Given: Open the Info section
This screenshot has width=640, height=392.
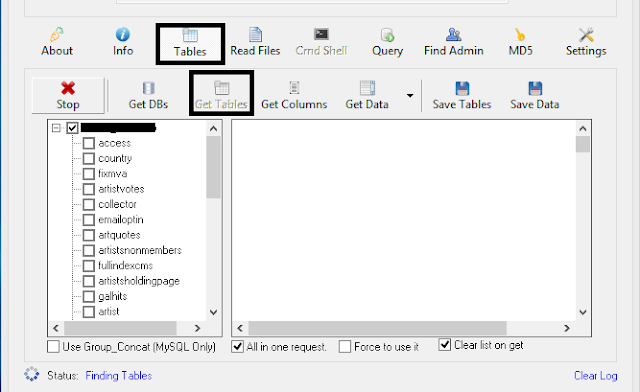Looking at the screenshot, I should tap(123, 42).
